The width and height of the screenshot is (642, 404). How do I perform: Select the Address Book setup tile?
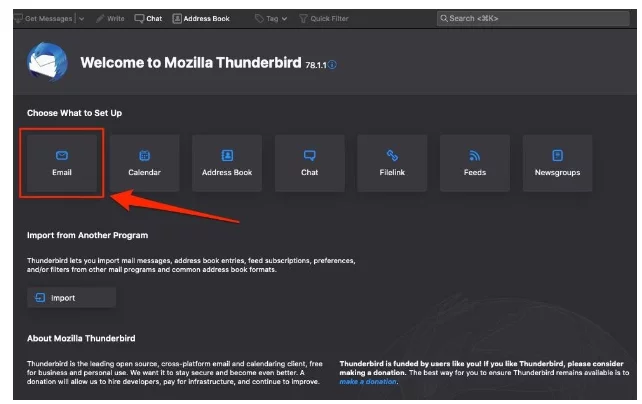coord(227,163)
